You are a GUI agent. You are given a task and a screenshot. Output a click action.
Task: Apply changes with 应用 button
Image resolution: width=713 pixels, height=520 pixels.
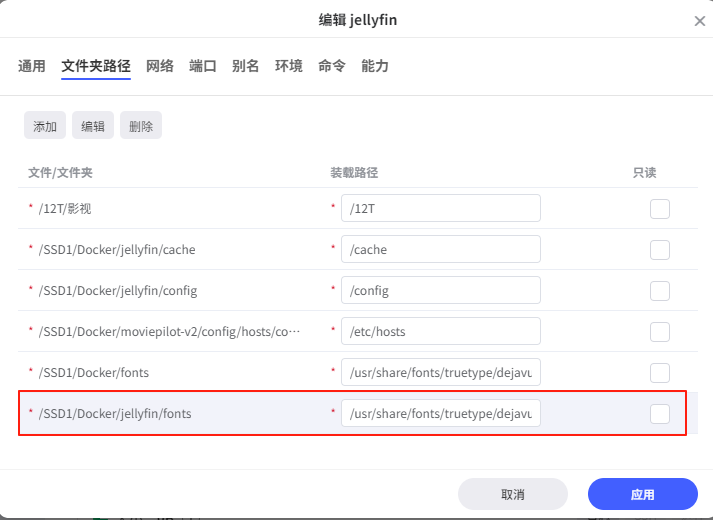click(643, 494)
